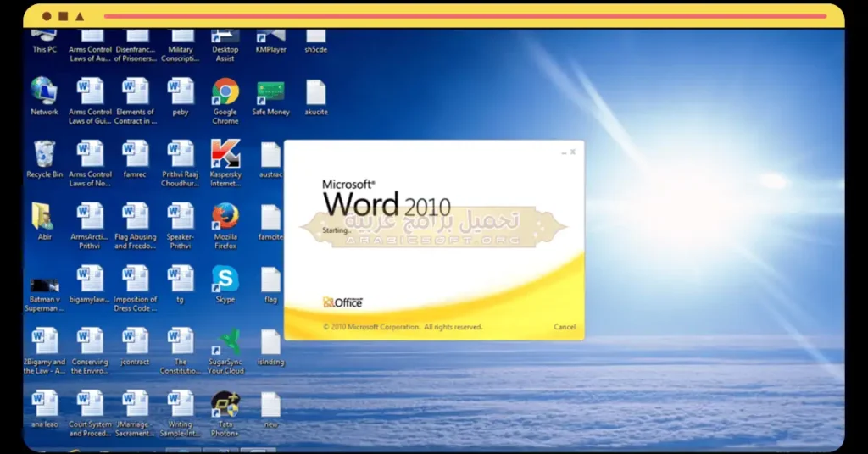868x454 pixels.
Task: Select the Skype desktop shortcut
Action: pos(225,280)
